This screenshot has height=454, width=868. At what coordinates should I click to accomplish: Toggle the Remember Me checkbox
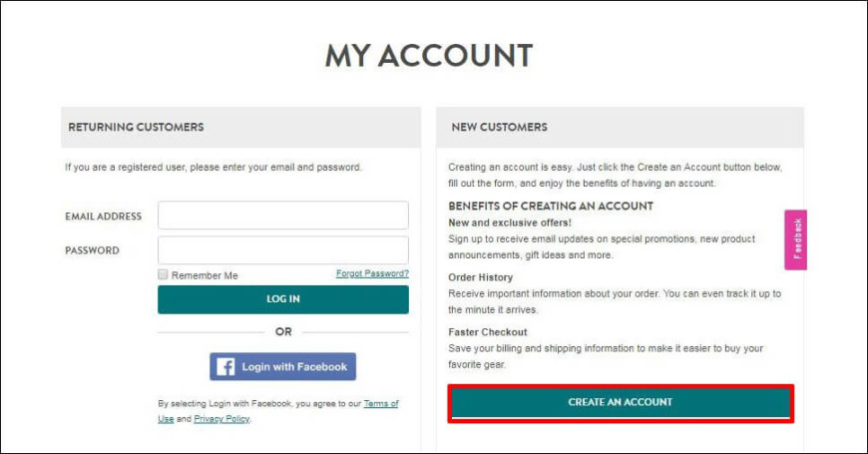pos(163,274)
